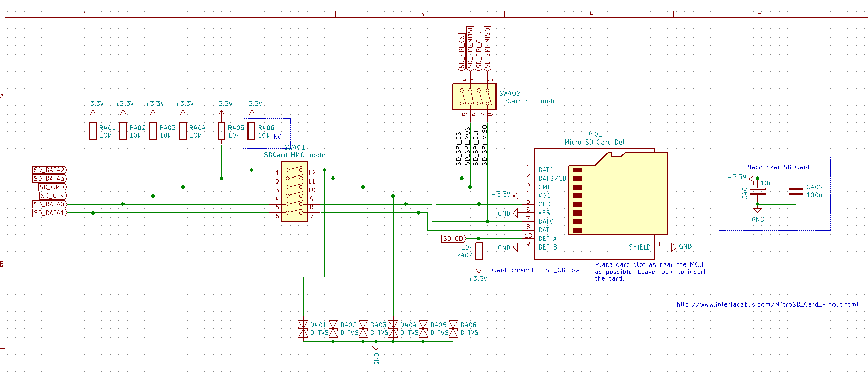Select resistor R405 symbol
The image size is (868, 372).
coord(221,131)
